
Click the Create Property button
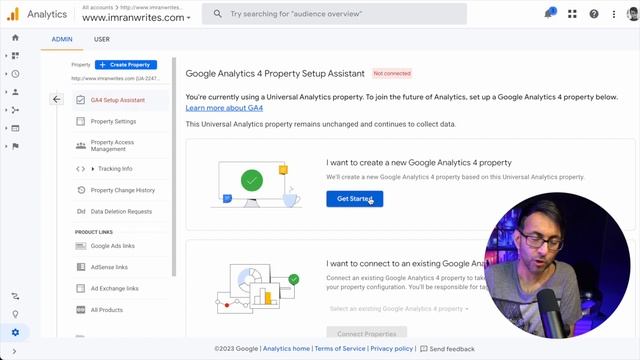click(x=126, y=64)
